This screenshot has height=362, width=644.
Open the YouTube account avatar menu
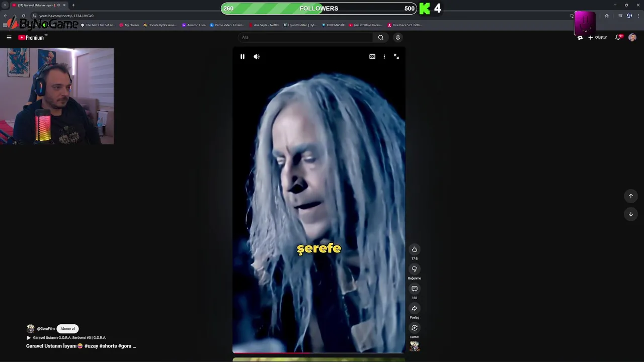pos(632,37)
